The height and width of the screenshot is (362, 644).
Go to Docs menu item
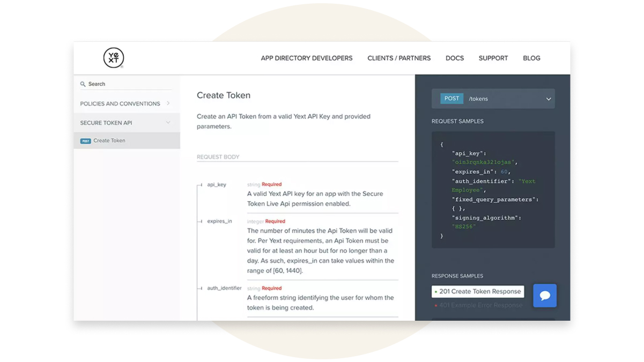click(x=455, y=58)
